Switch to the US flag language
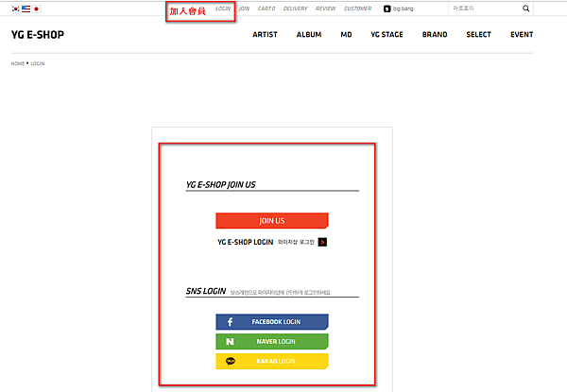567x392 pixels. pos(26,9)
